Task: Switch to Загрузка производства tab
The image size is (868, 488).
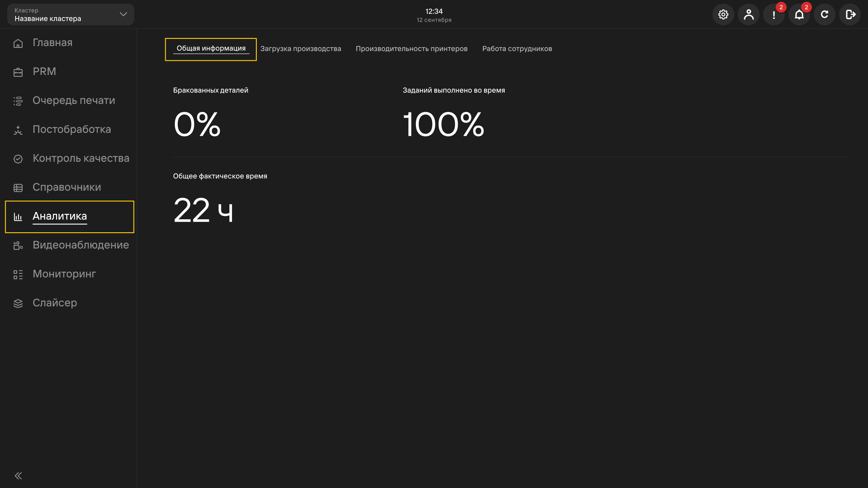Action: [300, 49]
